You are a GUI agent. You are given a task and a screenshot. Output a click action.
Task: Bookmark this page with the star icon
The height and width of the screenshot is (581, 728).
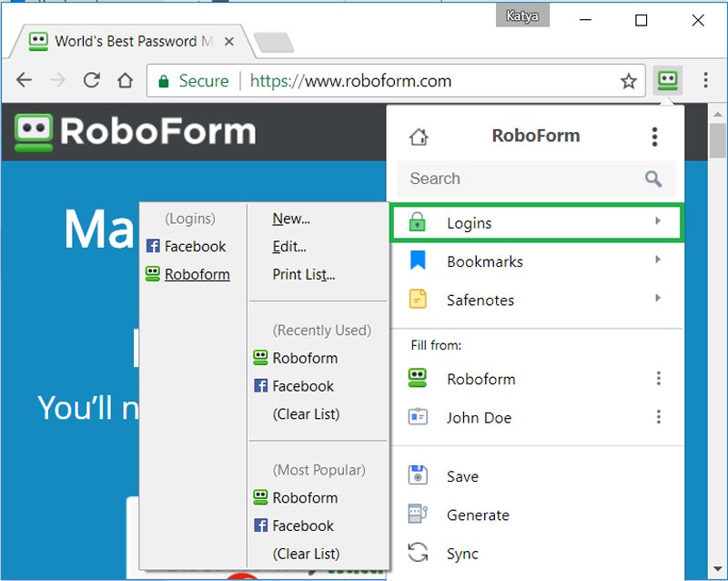tap(629, 81)
